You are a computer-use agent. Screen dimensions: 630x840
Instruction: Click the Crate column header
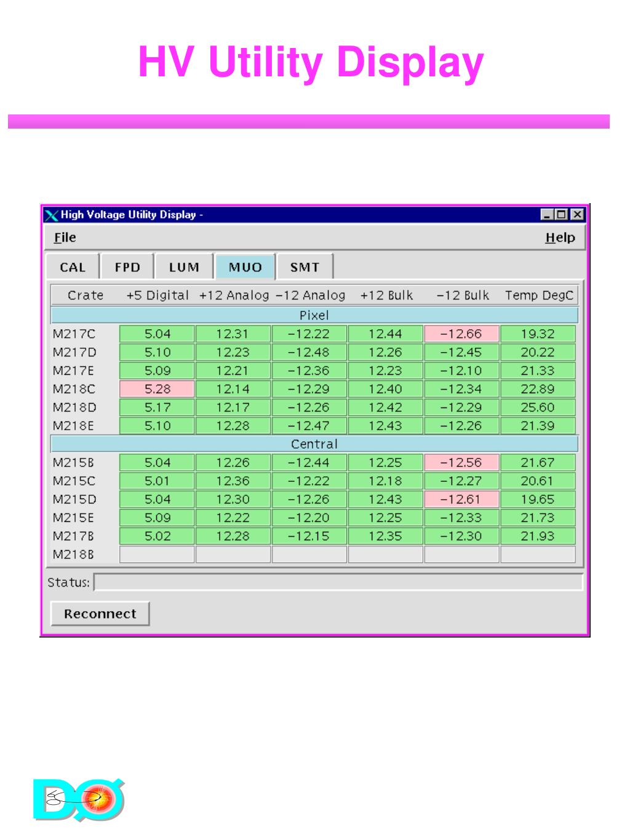[x=86, y=295]
